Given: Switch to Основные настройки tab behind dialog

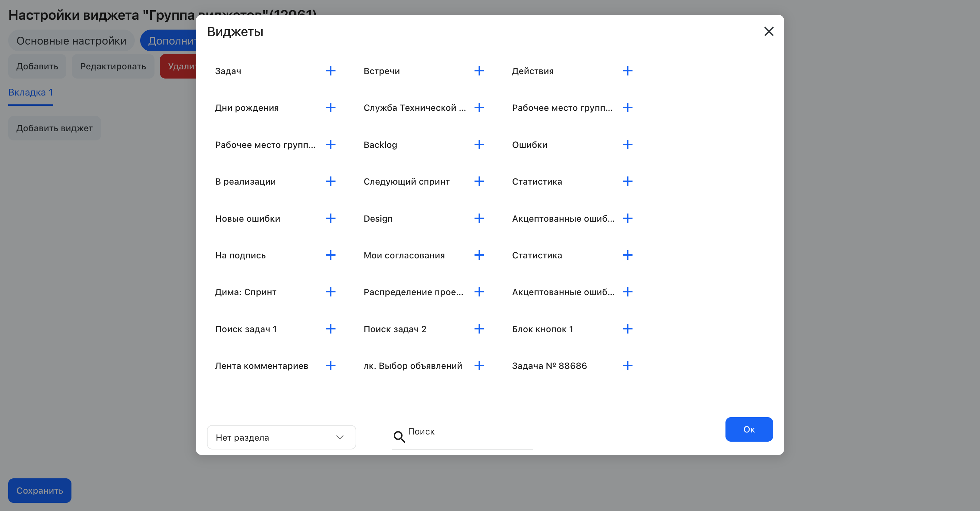Looking at the screenshot, I should (71, 41).
